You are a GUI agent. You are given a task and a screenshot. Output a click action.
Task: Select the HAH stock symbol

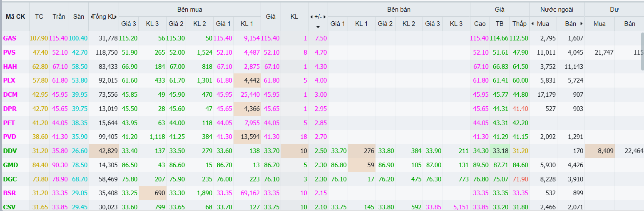tap(10, 67)
